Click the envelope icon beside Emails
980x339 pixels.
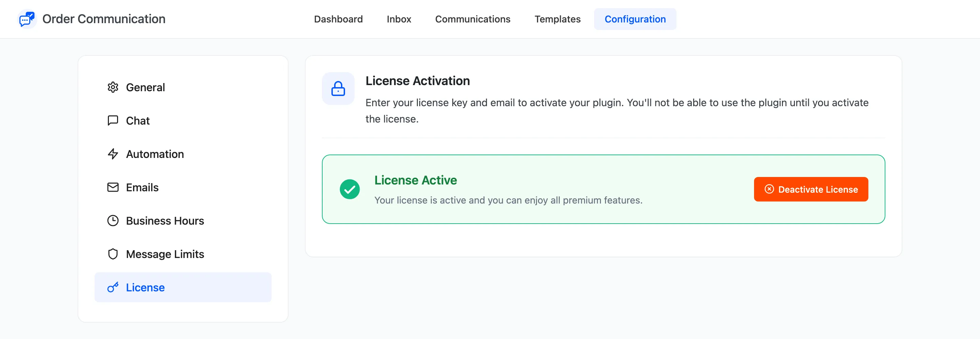pyautogui.click(x=113, y=187)
